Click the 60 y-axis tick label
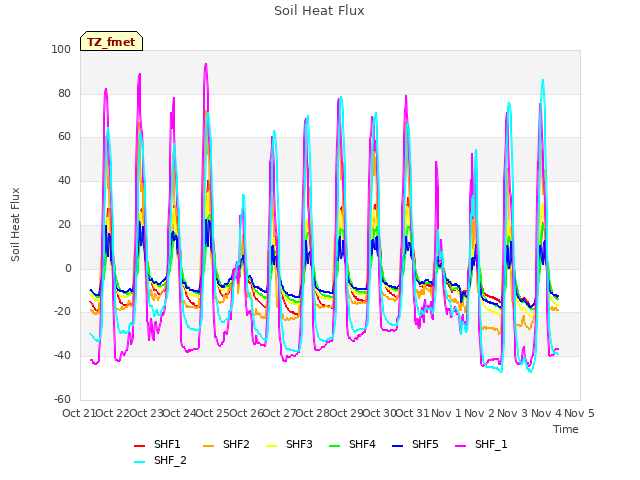640x480 pixels. pyautogui.click(x=64, y=137)
